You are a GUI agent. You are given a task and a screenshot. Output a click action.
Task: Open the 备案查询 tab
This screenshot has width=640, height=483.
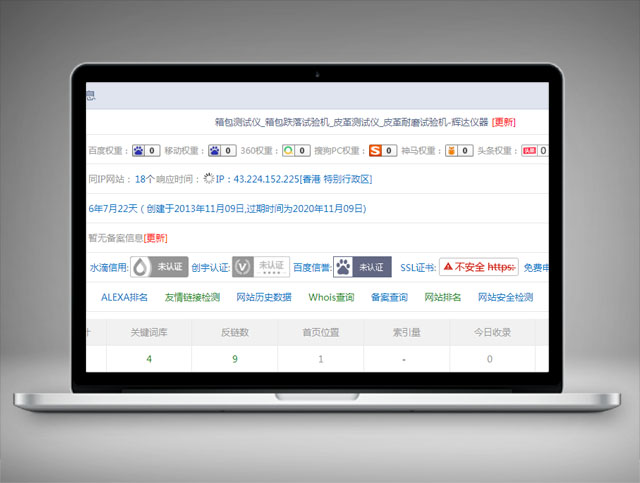coord(389,297)
